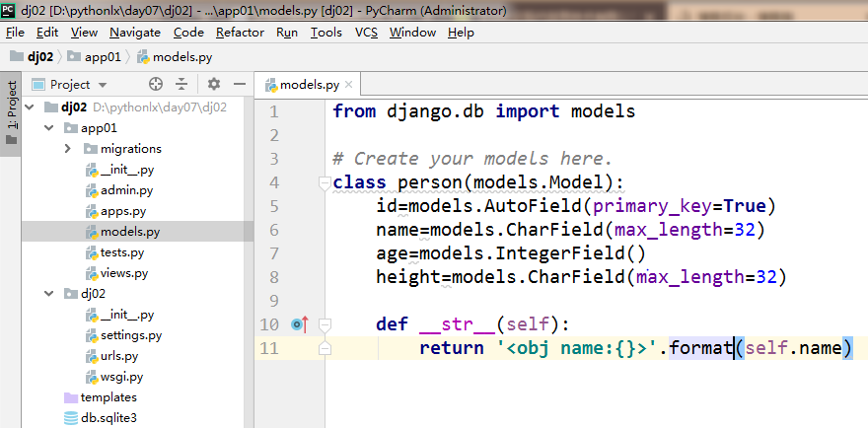Open the Edit menu

[x=47, y=33]
